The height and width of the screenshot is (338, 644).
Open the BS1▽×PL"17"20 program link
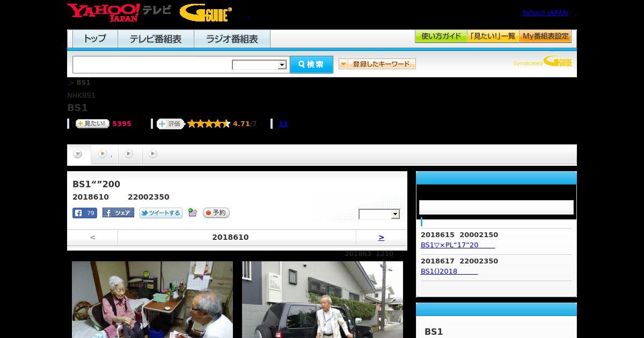point(458,245)
